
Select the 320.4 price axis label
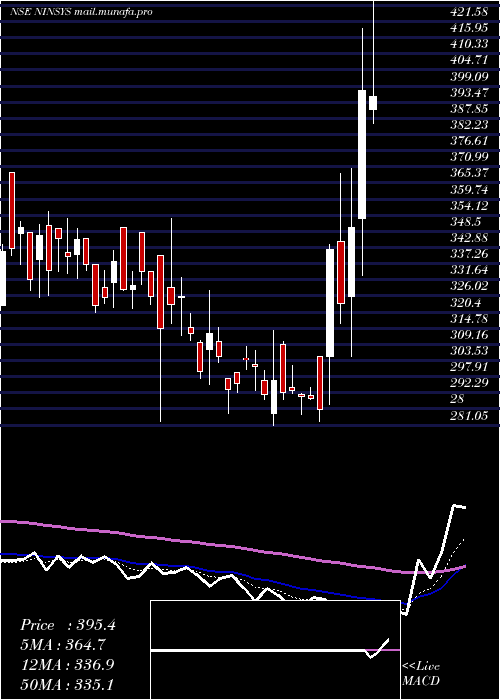(x=466, y=303)
